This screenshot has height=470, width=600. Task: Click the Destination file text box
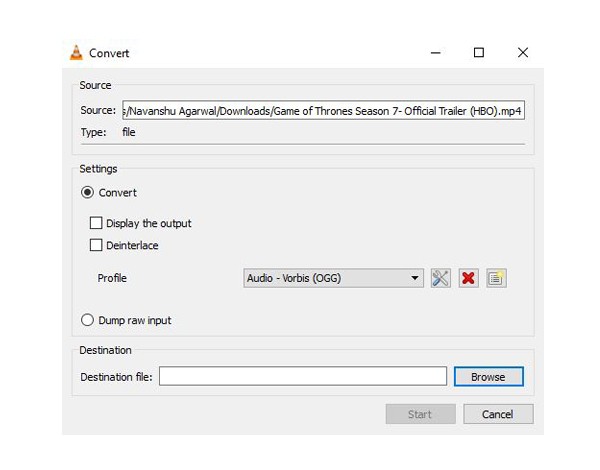coord(302,377)
